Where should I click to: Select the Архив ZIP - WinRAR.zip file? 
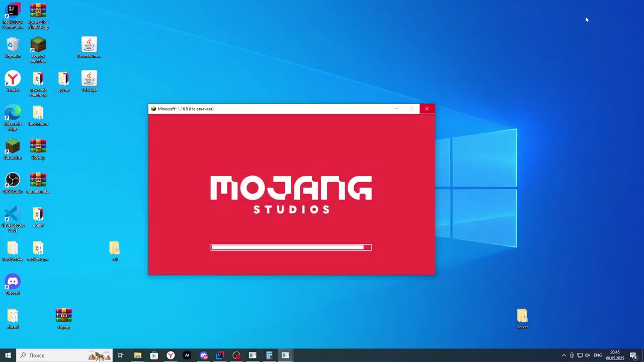point(38,16)
